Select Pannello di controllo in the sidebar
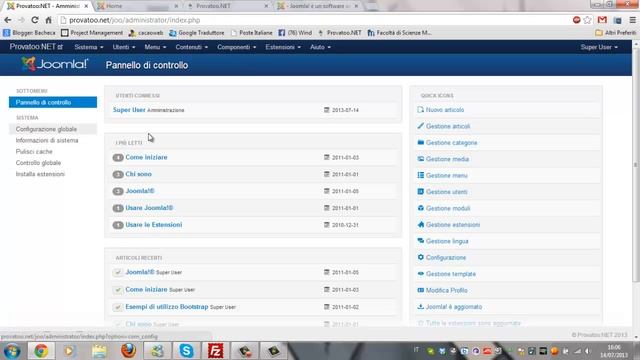The height and width of the screenshot is (360, 640). (x=53, y=102)
